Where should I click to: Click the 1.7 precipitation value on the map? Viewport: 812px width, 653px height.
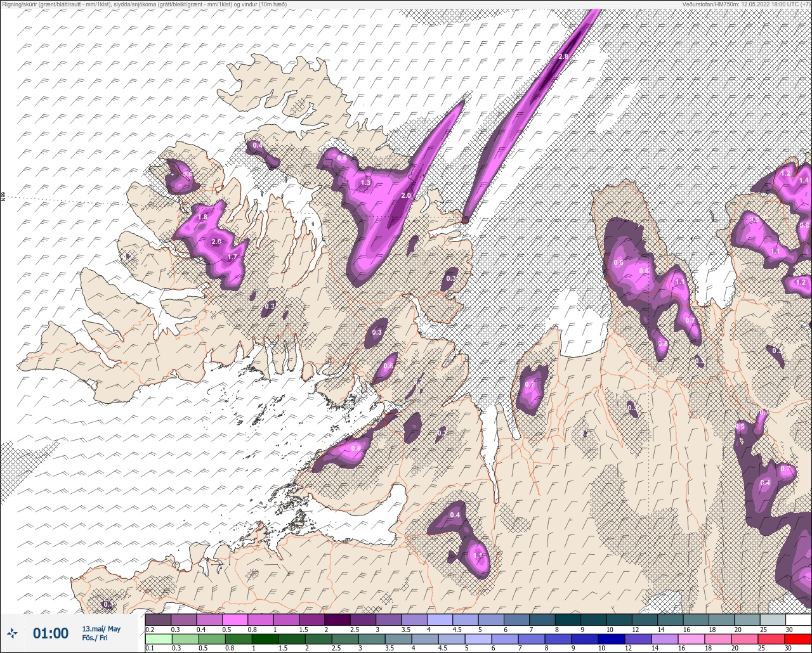[x=232, y=257]
